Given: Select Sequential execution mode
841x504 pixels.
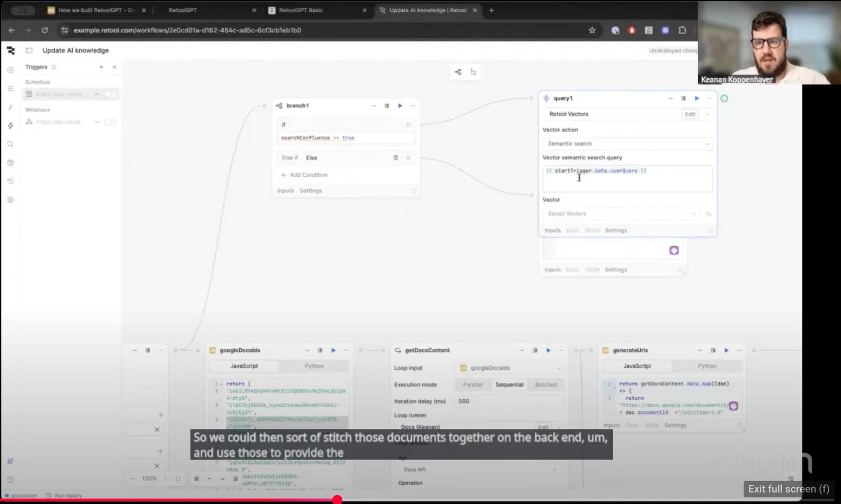Looking at the screenshot, I should [509, 384].
